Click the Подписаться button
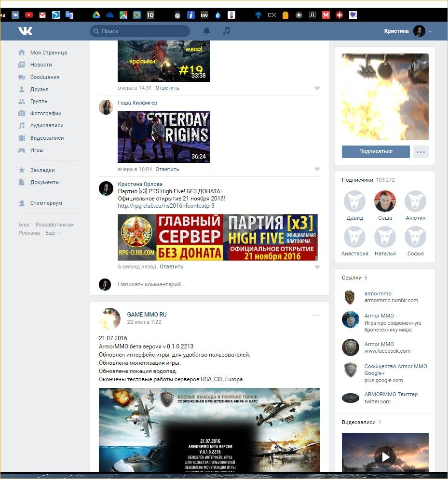Screen dimensions: 448x479 (x=376, y=151)
